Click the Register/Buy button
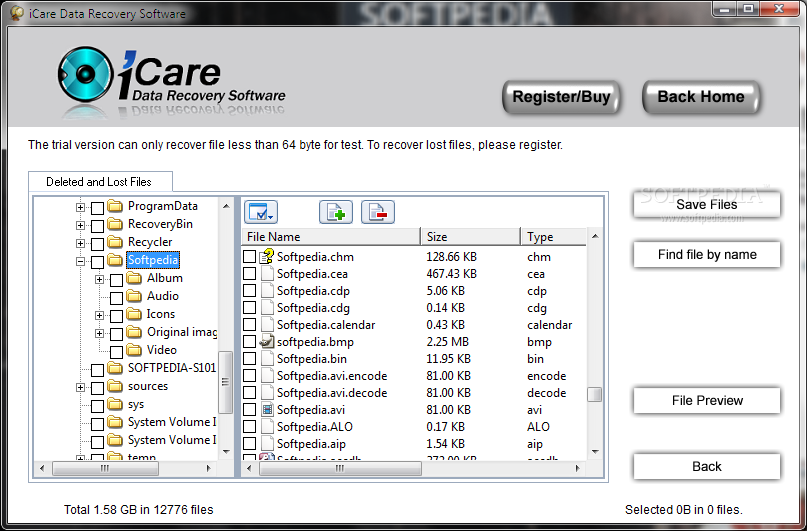The width and height of the screenshot is (807, 531). click(561, 97)
